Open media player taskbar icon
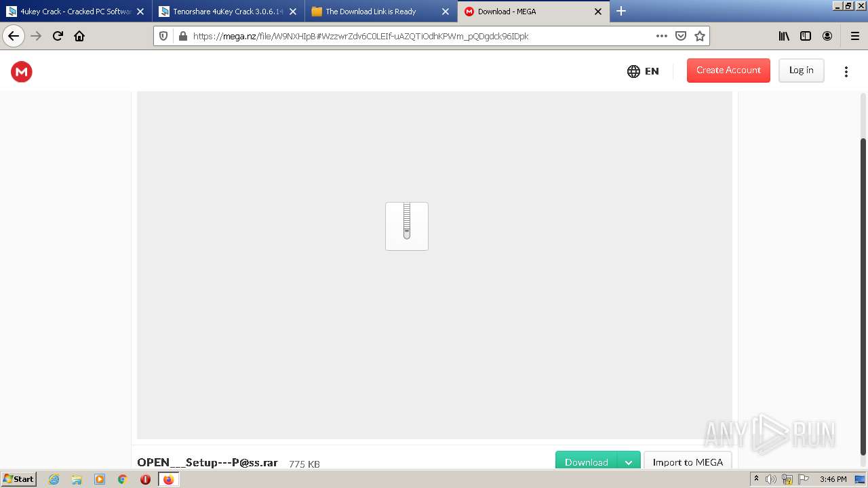The height and width of the screenshot is (488, 868). [x=100, y=479]
